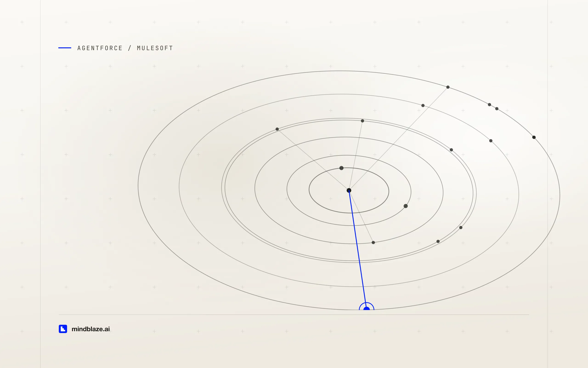This screenshot has width=588, height=368.
Task: Open the mindblaze.ai link
Action: (x=91, y=329)
